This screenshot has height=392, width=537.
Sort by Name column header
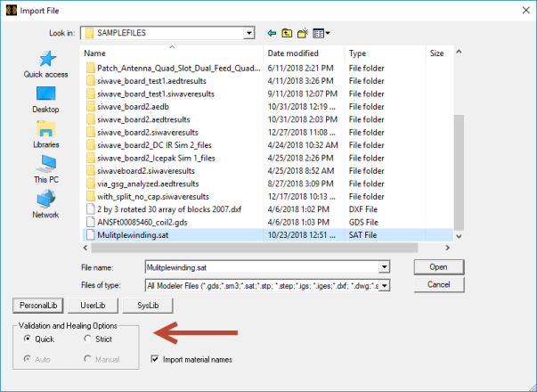pos(173,53)
